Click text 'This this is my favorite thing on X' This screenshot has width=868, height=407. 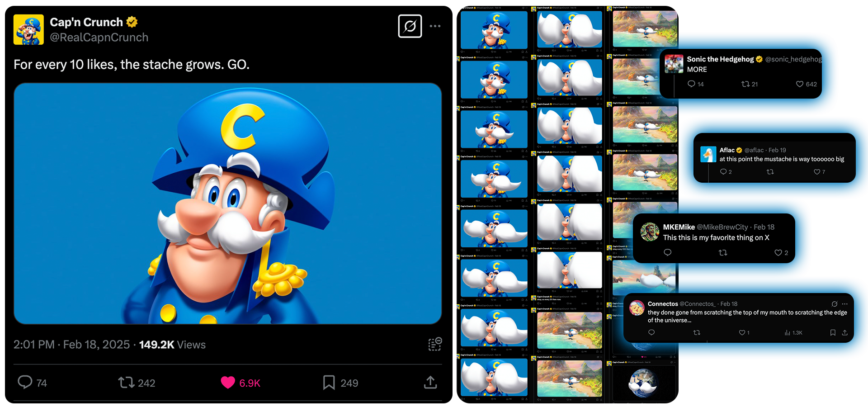pyautogui.click(x=716, y=237)
